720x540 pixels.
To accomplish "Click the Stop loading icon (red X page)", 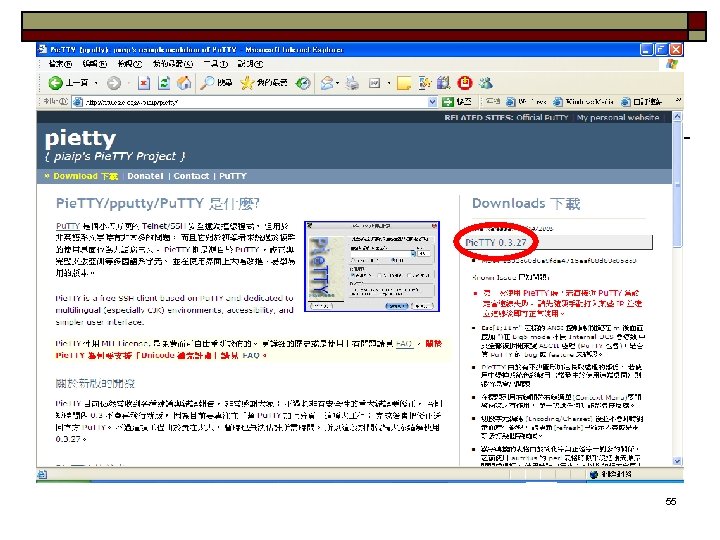I will (x=144, y=83).
